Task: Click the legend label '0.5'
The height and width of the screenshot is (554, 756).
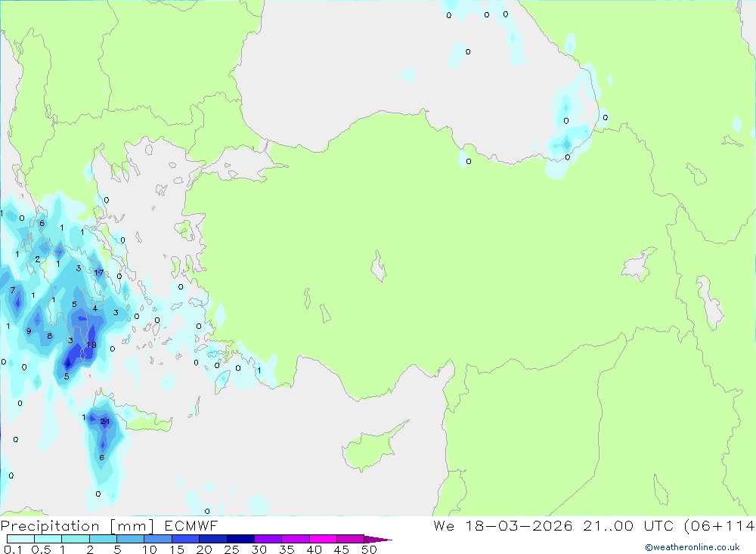Action: tap(41, 549)
